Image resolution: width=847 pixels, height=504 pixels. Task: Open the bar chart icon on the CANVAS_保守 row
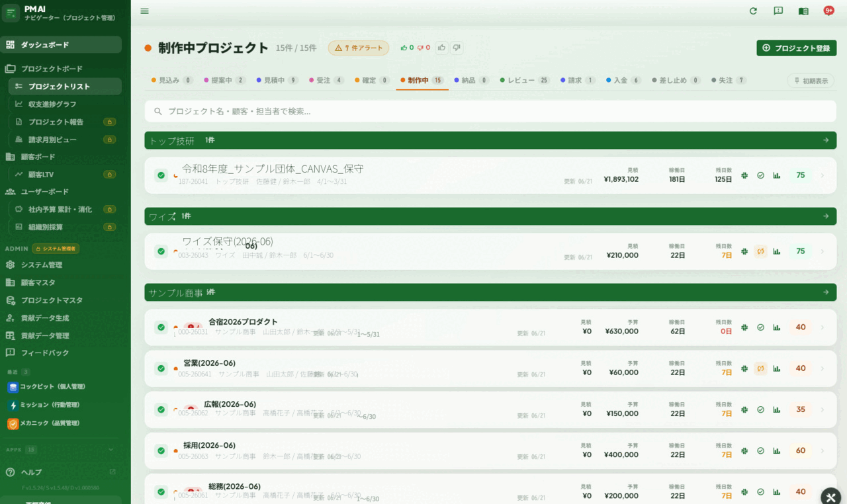(x=777, y=175)
